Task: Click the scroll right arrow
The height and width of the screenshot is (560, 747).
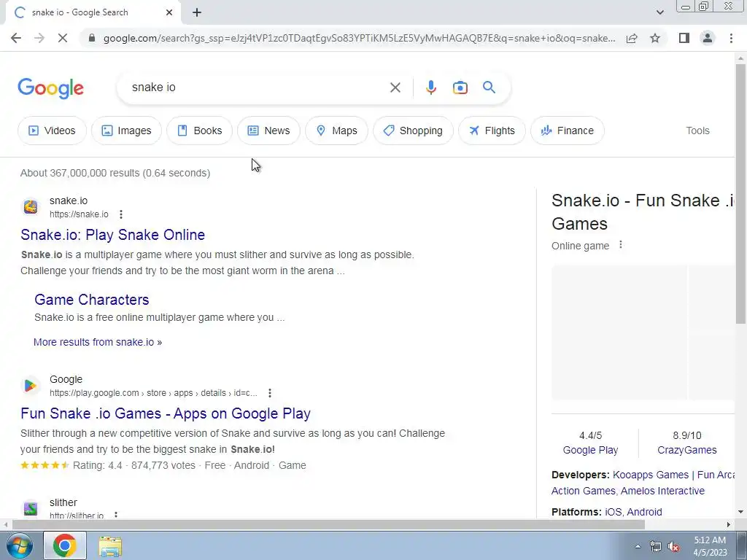Action: [x=729, y=524]
